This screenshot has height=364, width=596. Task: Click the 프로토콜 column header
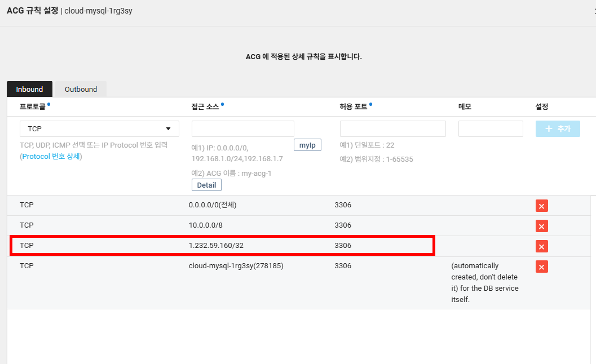point(33,106)
